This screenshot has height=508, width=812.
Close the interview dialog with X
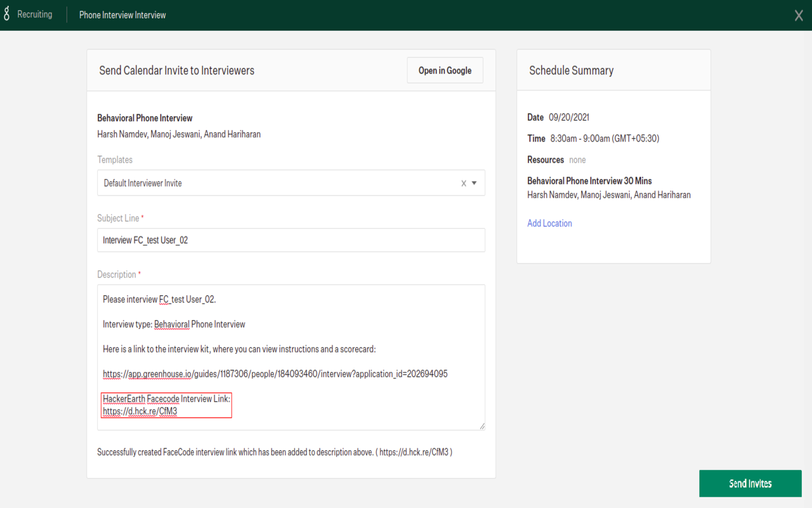pos(799,16)
